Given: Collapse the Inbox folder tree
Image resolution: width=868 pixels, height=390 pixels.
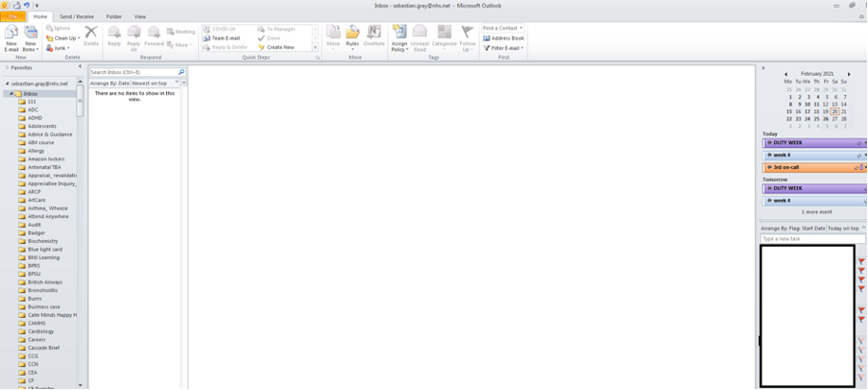Looking at the screenshot, I should click(12, 93).
